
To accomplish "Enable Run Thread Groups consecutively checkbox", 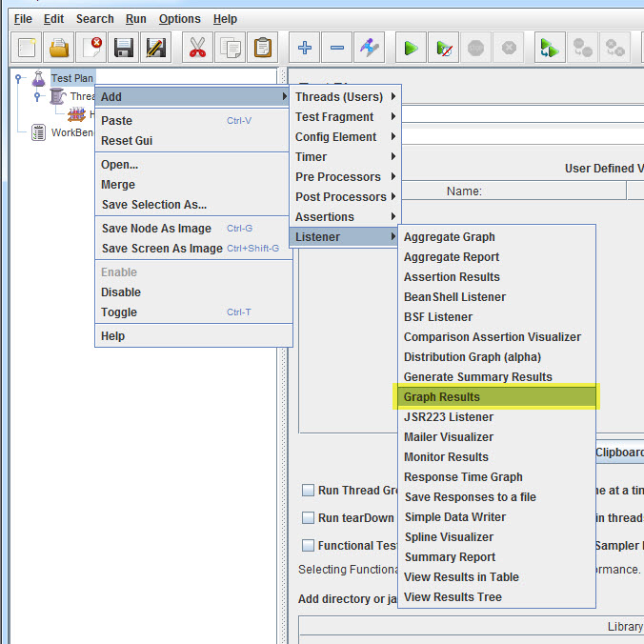I will pos(308,490).
